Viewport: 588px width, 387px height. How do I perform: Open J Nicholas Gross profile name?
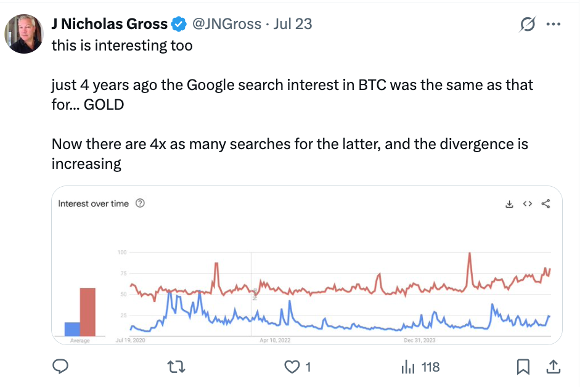110,24
